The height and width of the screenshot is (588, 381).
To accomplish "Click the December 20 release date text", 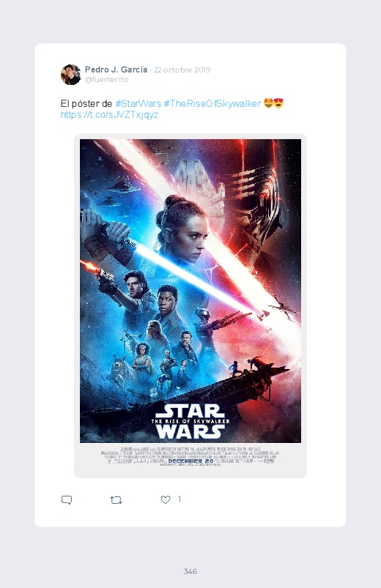I will [190, 461].
